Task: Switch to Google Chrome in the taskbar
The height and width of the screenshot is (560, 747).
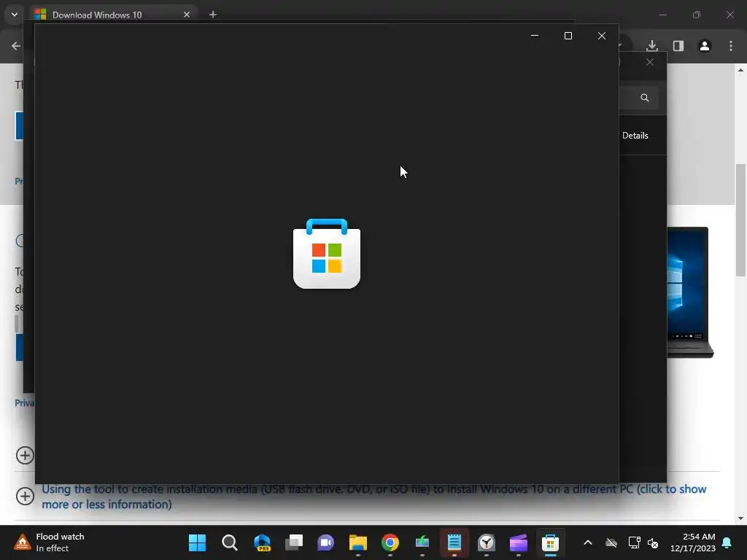Action: point(390,542)
